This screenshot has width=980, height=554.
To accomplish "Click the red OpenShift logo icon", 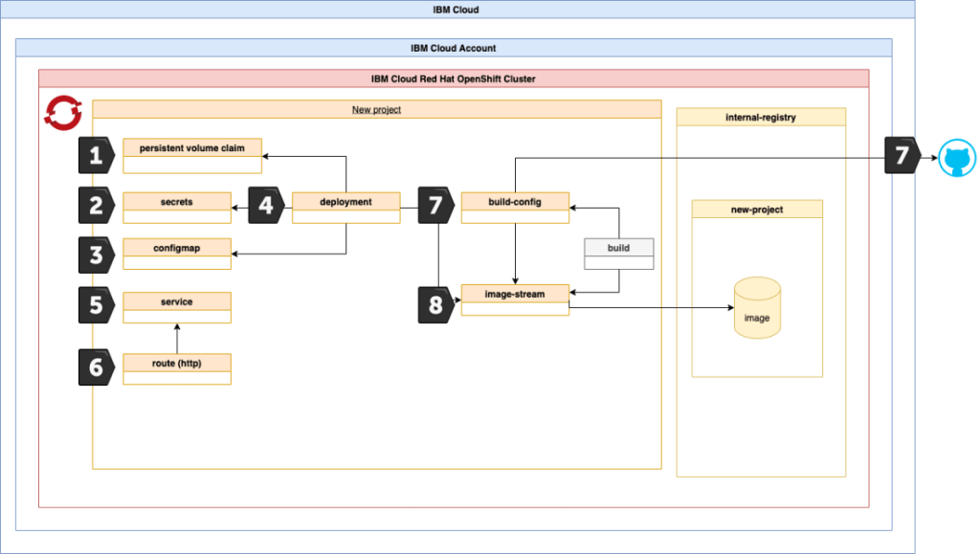I will pos(63,113).
